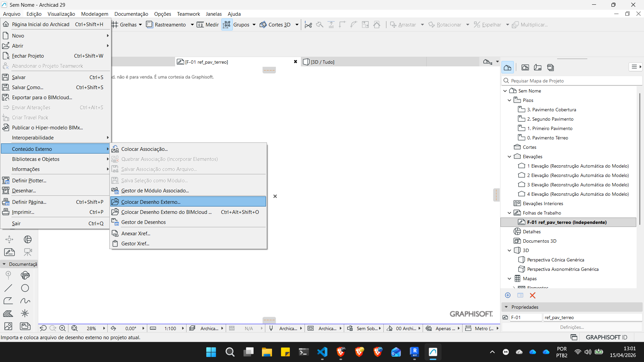This screenshot has width=644, height=362.
Task: Collapse the Mapas folder
Action: [x=509, y=279]
